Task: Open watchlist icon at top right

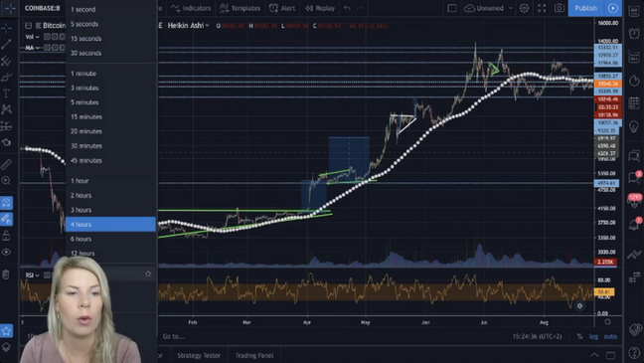Action: (x=634, y=11)
